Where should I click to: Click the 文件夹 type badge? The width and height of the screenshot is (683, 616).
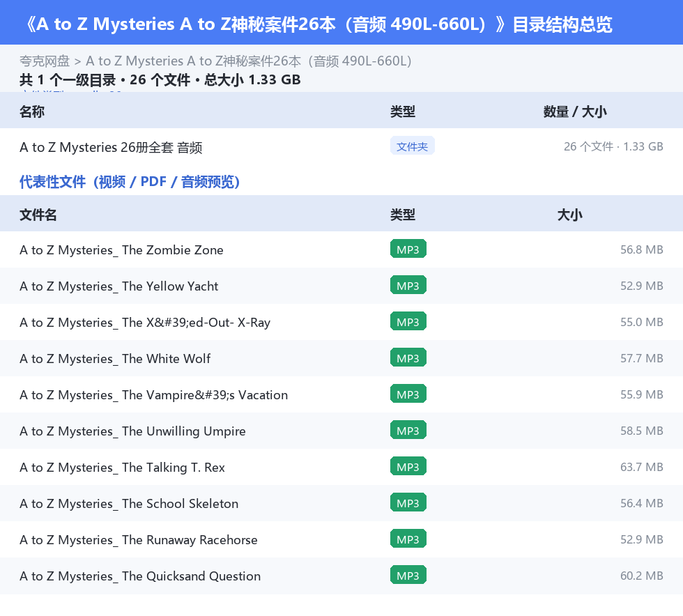coord(412,146)
